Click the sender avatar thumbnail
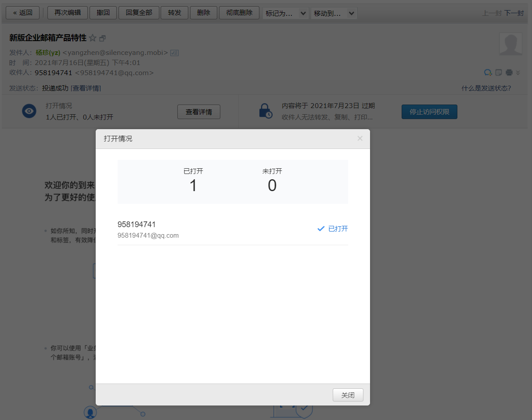 510,44
